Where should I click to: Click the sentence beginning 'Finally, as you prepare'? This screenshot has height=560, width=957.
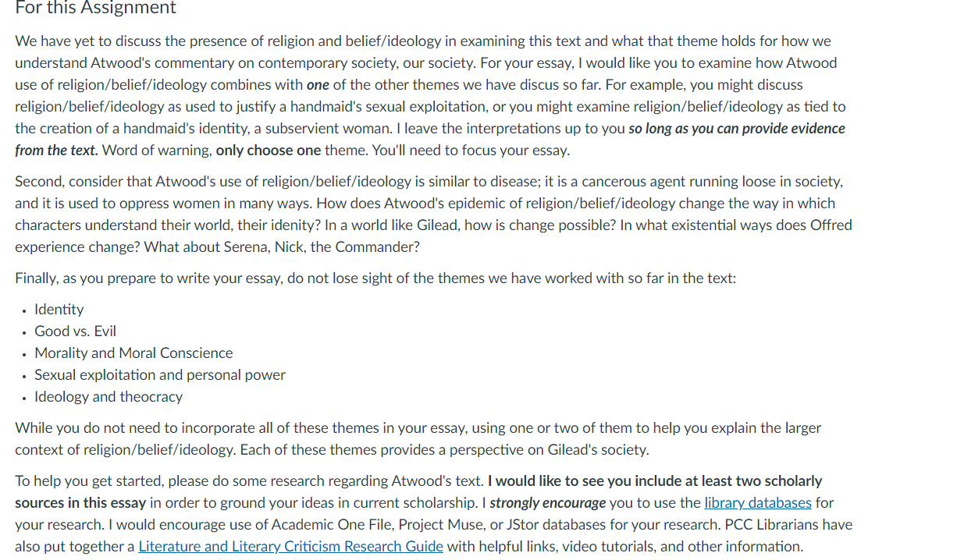(375, 278)
